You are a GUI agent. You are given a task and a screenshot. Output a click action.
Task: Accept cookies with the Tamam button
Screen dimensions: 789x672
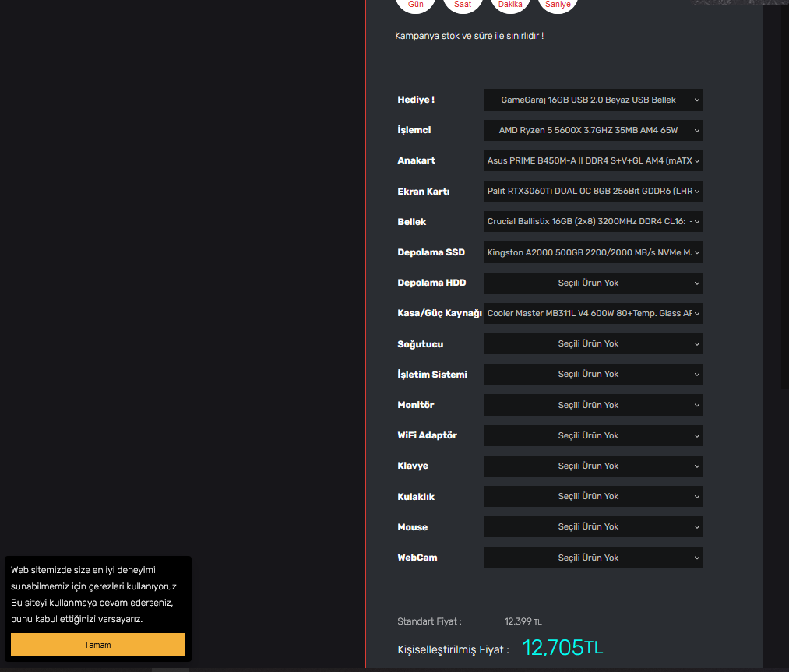(x=98, y=644)
